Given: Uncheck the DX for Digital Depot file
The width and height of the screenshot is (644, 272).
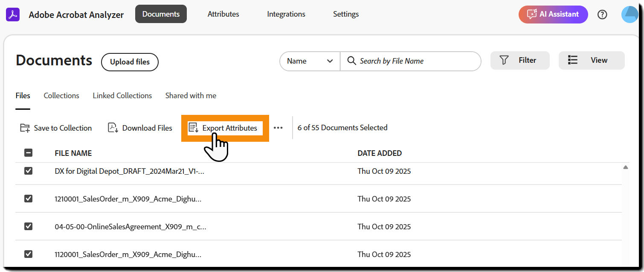Looking at the screenshot, I should click(x=29, y=171).
